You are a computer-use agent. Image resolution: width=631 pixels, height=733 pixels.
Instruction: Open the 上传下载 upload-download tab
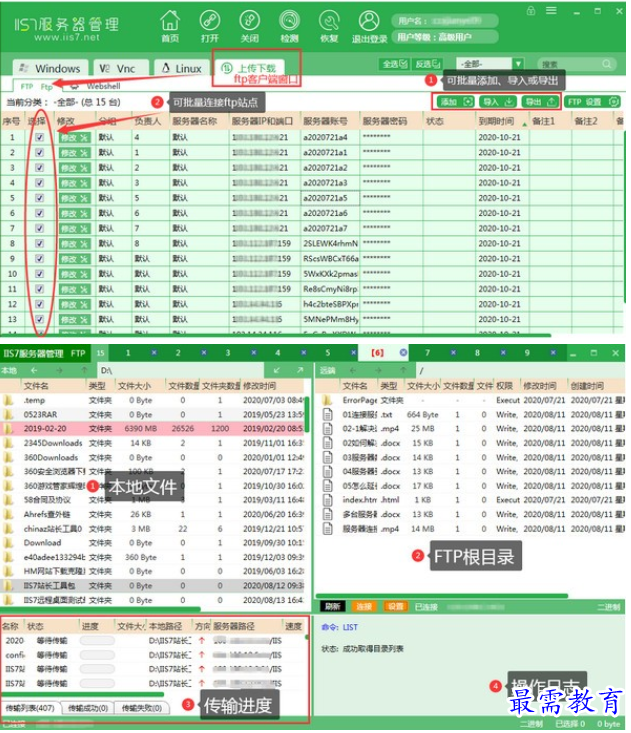(248, 68)
